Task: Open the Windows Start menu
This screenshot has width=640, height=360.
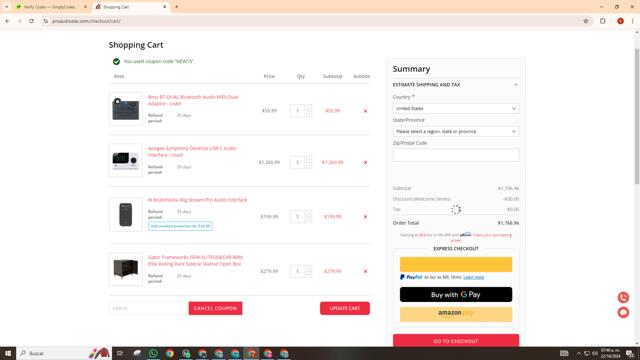Action: tap(8, 353)
